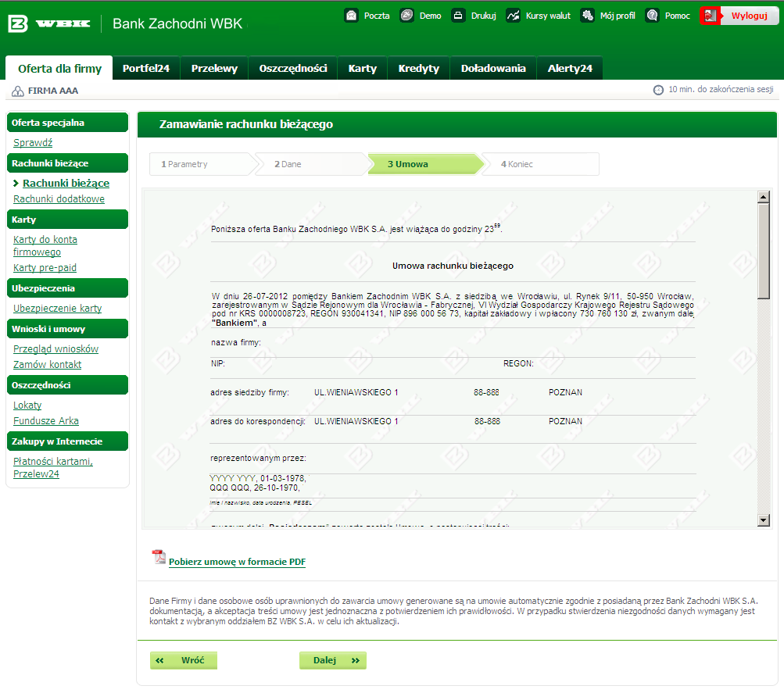The height and width of the screenshot is (693, 784).
Task: Click the Demo text label
Action: pyautogui.click(x=430, y=16)
